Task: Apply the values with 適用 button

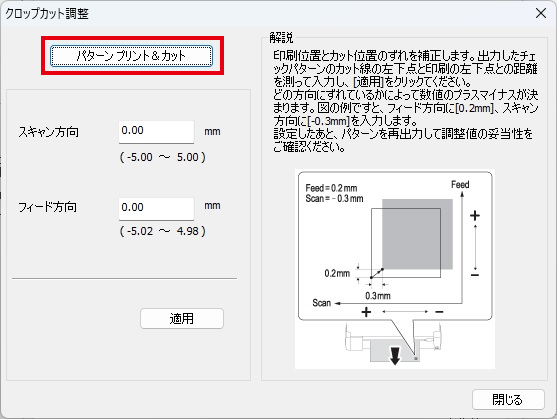Action: (182, 319)
